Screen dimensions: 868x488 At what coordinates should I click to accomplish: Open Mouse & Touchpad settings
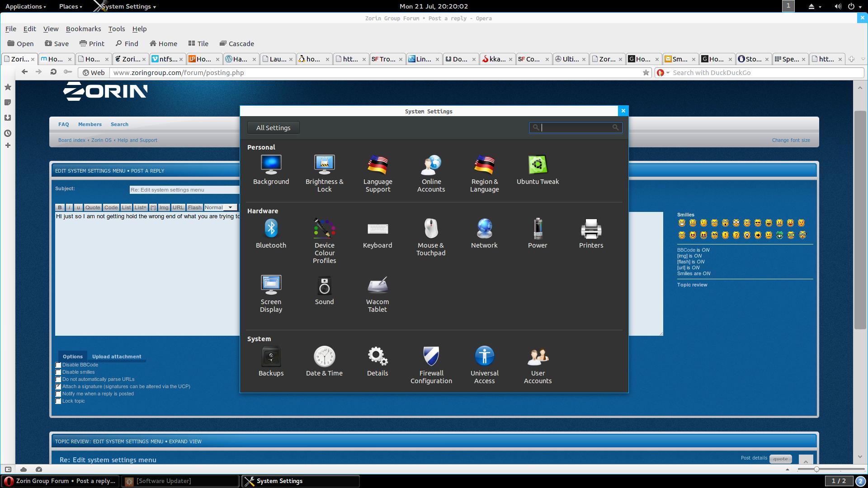coord(431,237)
